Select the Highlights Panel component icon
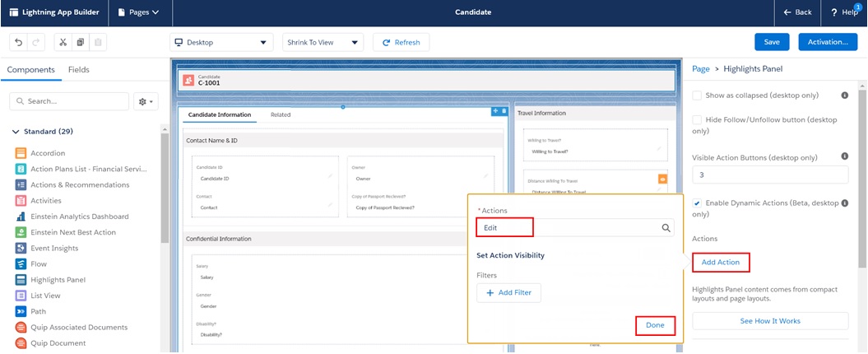The image size is (868, 354). point(21,280)
